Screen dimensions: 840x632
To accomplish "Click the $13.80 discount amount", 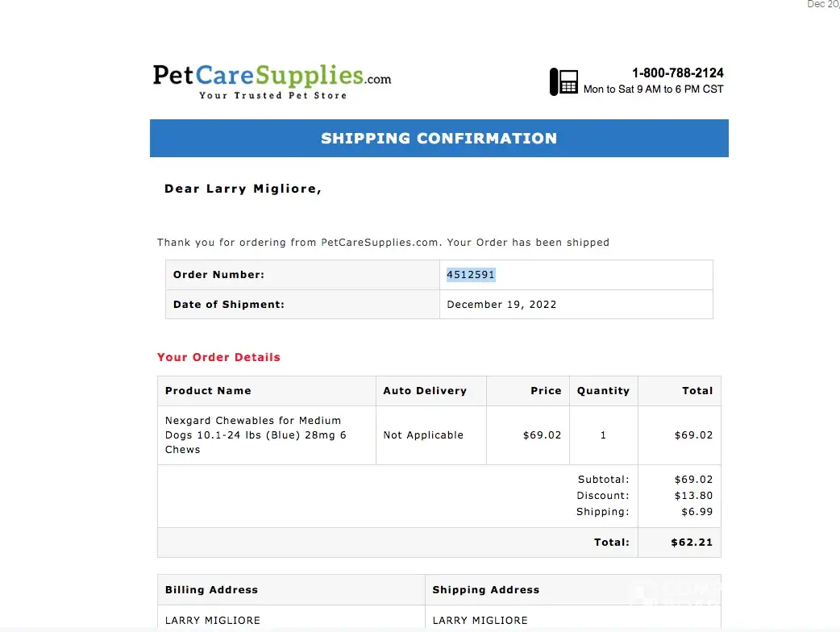I will pyautogui.click(x=693, y=496).
